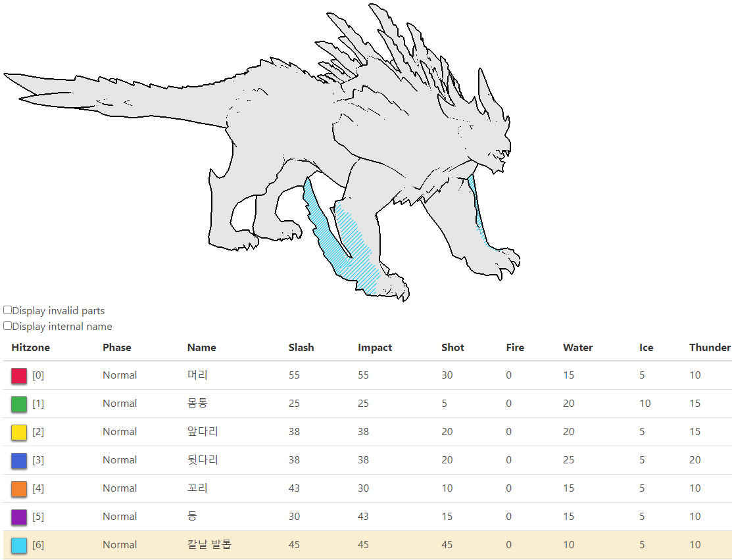This screenshot has height=560, width=732.
Task: Click the Fire column header
Action: pos(515,347)
